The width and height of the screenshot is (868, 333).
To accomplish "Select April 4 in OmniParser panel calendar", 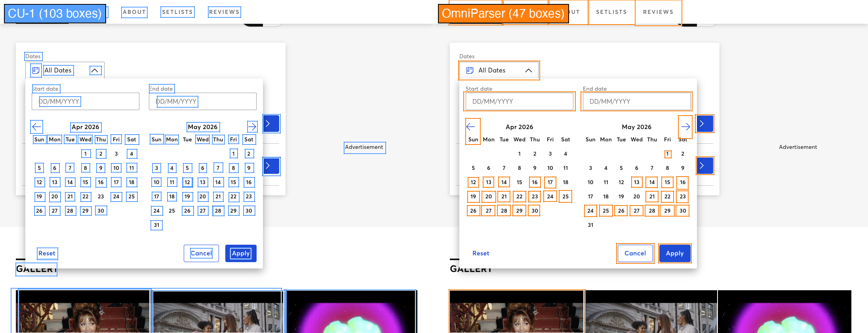I will point(565,154).
